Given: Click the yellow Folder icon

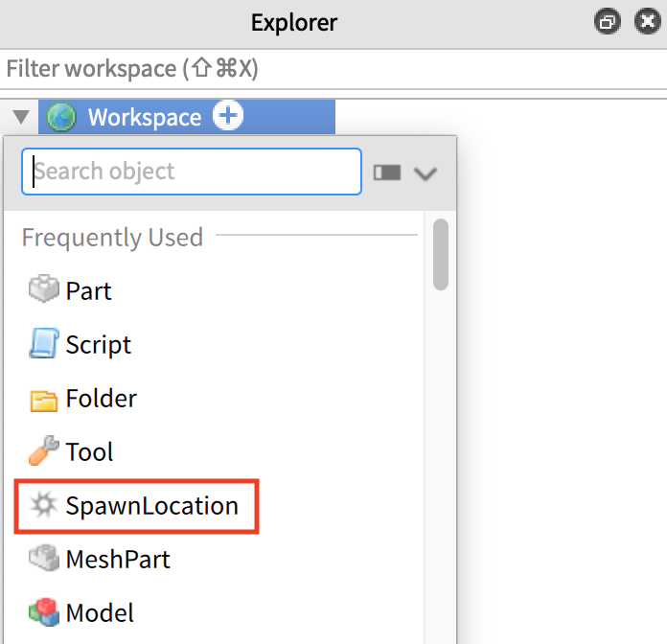Looking at the screenshot, I should (44, 400).
